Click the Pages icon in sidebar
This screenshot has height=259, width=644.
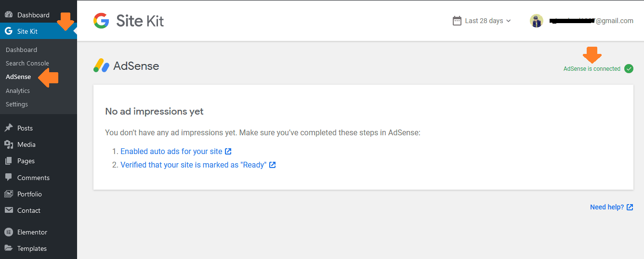(x=8, y=161)
